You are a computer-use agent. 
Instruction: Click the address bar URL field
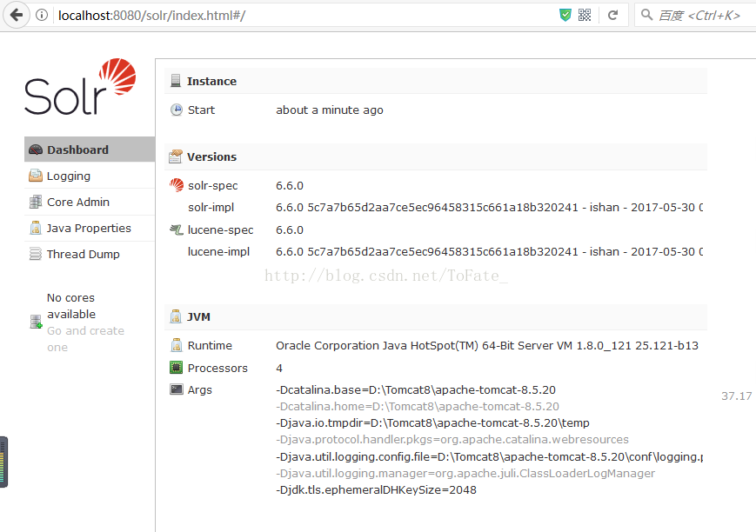click(x=304, y=16)
